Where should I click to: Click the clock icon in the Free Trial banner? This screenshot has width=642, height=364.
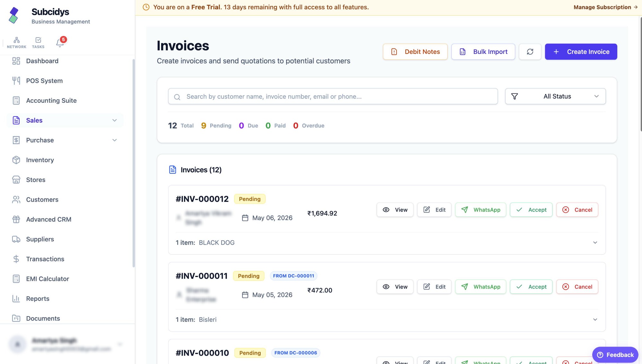point(146,7)
